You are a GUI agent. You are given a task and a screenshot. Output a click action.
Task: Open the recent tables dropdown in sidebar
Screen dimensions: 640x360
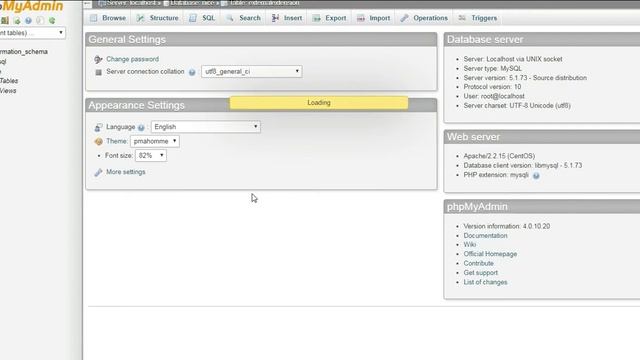(x=32, y=33)
